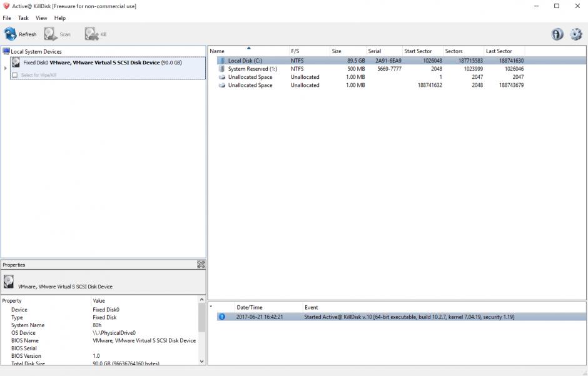Click the \\.\PhysicalDrive0 value
The width and height of the screenshot is (588, 376).
coord(114,333)
